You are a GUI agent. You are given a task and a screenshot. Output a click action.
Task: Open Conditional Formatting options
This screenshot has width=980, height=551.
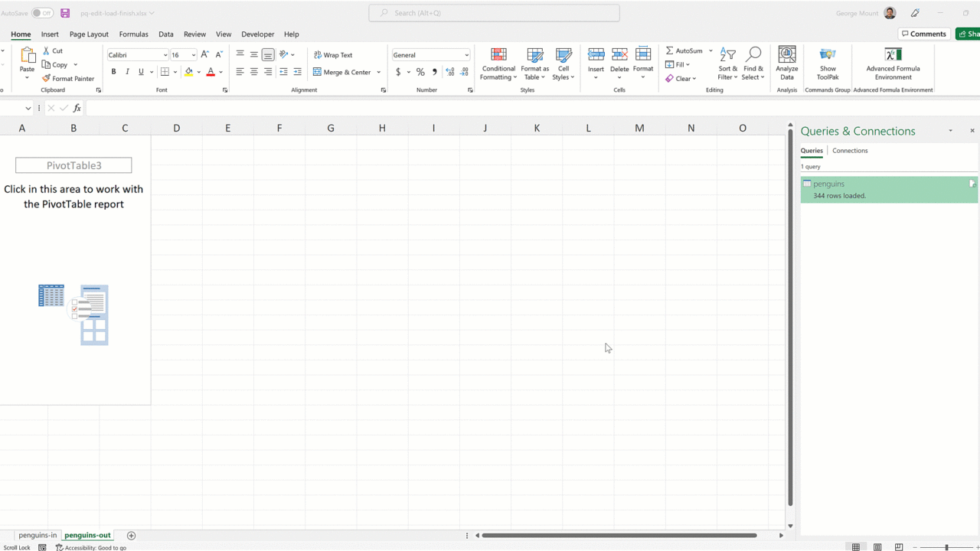[498, 64]
